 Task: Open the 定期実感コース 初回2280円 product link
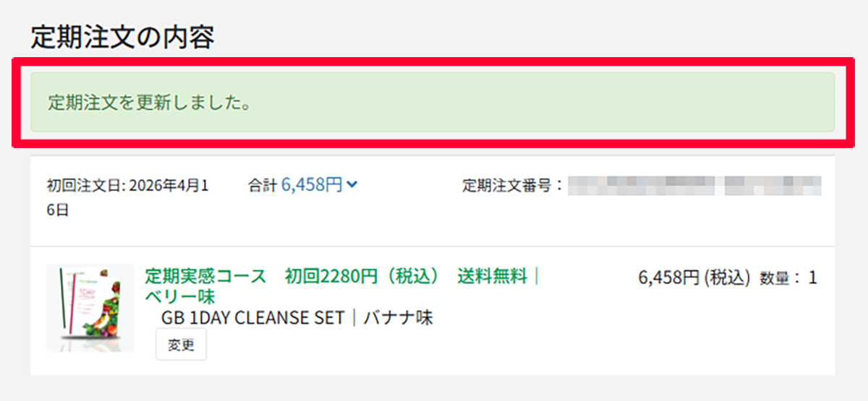[343, 286]
